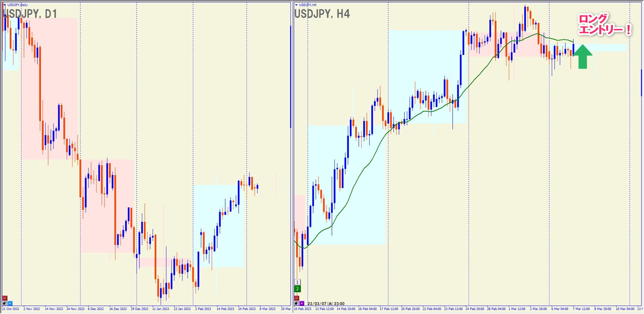Expand the USDJPY,H4 chart title arrow
This screenshot has height=314, width=644.
pyautogui.click(x=296, y=5)
